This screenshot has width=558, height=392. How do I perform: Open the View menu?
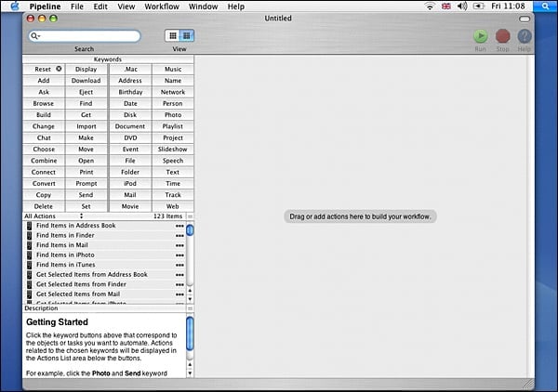tap(126, 7)
